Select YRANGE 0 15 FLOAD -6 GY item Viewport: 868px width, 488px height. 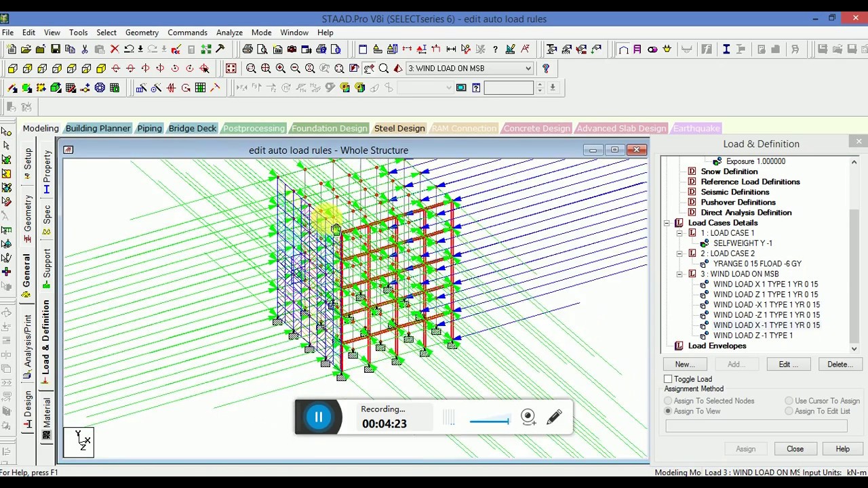757,264
